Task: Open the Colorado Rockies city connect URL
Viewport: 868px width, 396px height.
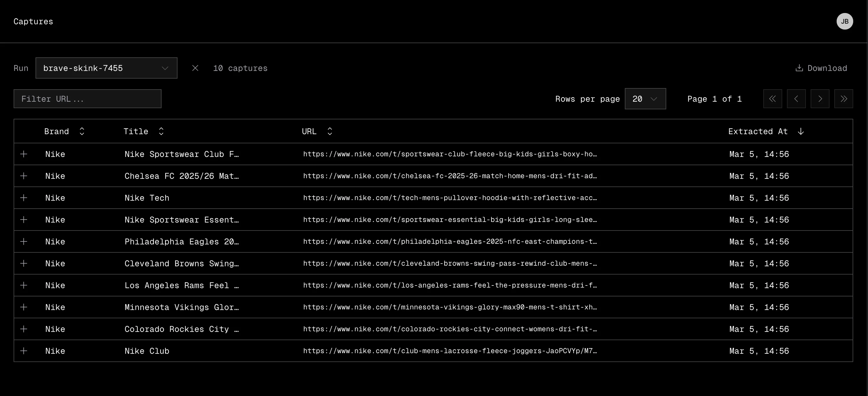Action: tap(449, 329)
